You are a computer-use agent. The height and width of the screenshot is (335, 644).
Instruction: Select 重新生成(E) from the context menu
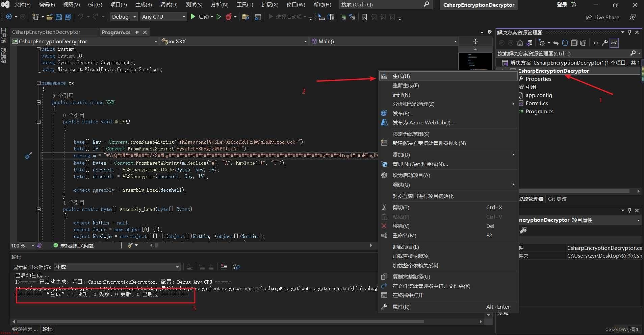(x=448, y=86)
